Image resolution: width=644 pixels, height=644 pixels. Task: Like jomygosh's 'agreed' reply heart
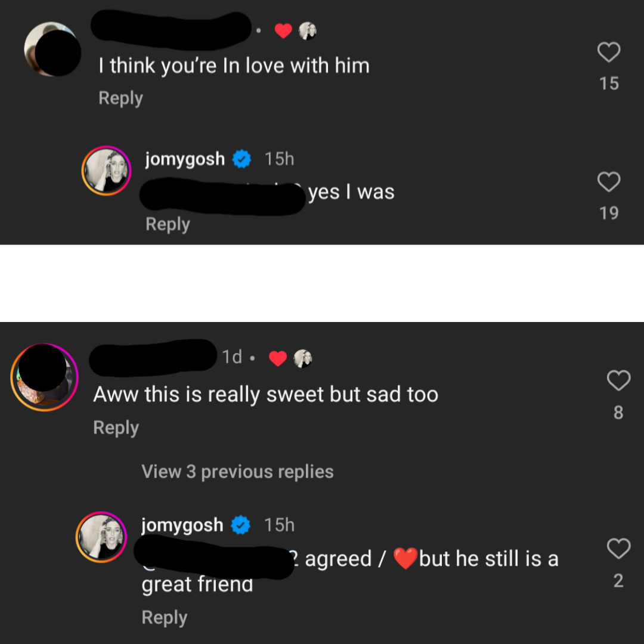coord(618,549)
